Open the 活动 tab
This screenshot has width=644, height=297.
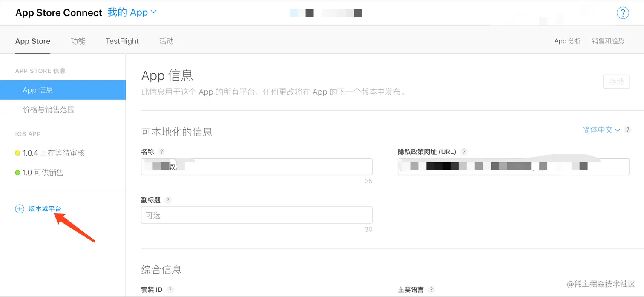pyautogui.click(x=166, y=41)
